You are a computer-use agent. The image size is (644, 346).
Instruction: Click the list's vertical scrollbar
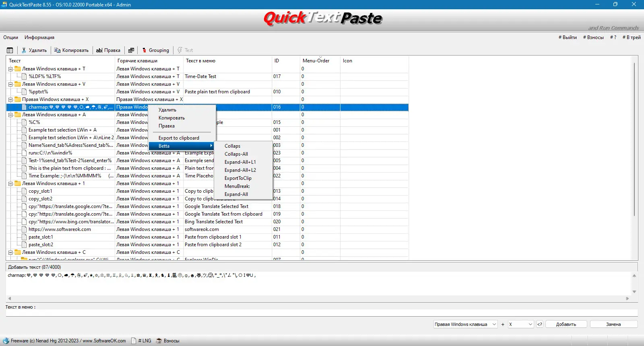635,139
